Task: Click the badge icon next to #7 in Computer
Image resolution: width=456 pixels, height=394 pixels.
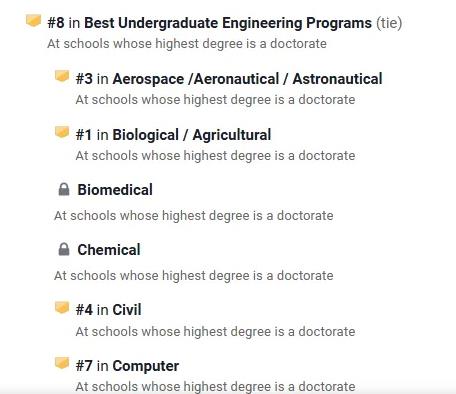Action: [62, 363]
